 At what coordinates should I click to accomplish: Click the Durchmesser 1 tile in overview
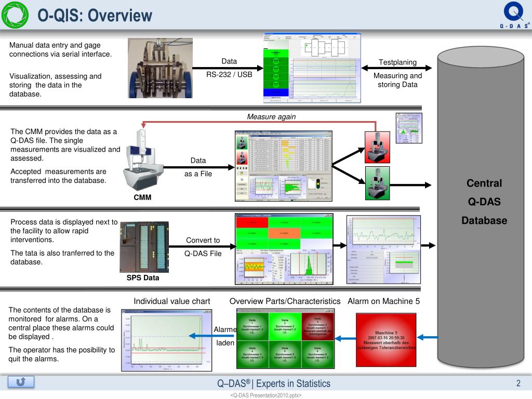coord(252,326)
